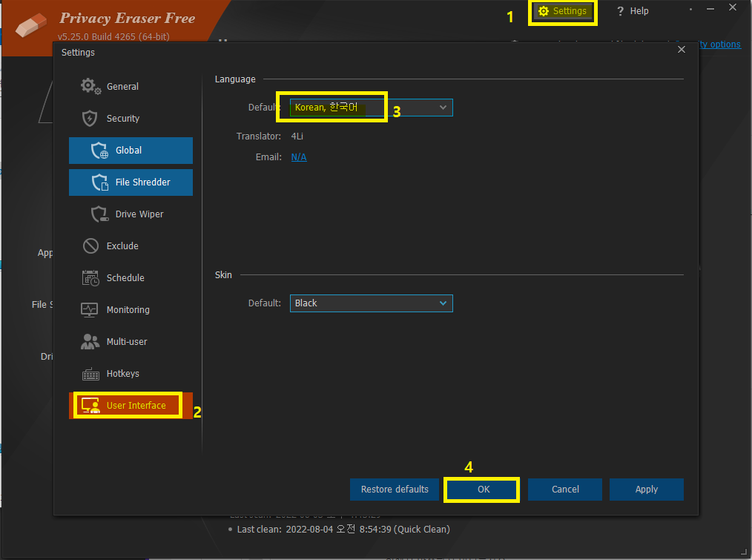The height and width of the screenshot is (560, 752).
Task: Click the Schedule calendar icon
Action: 90,278
